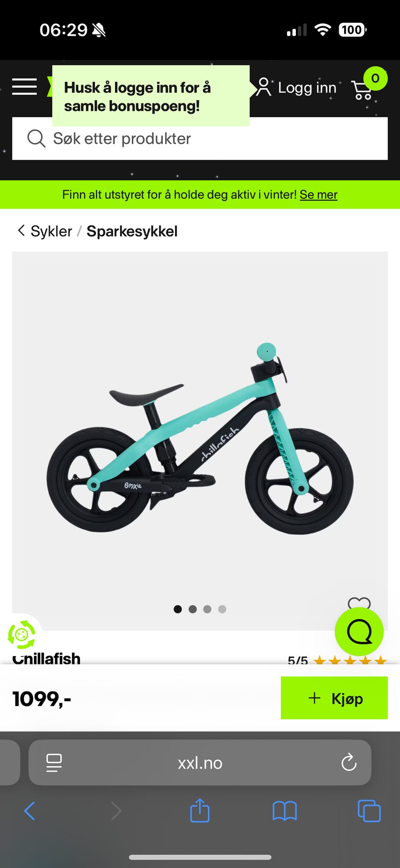The image size is (400, 868).
Task: Open Safari bookmarks
Action: click(x=285, y=811)
